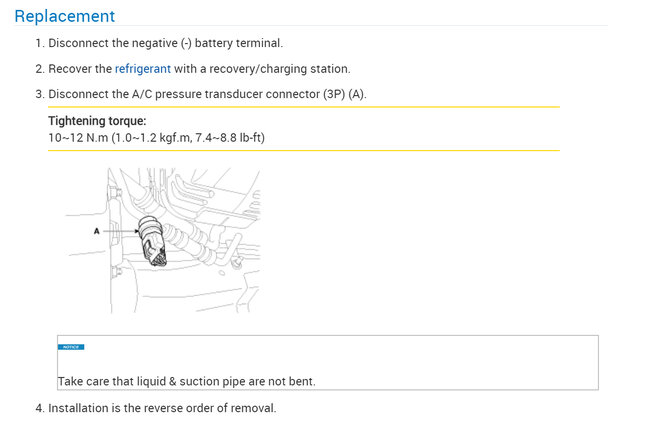Click the letter A callout label in diagram
Screen dimensions: 650x430
[x=97, y=231]
